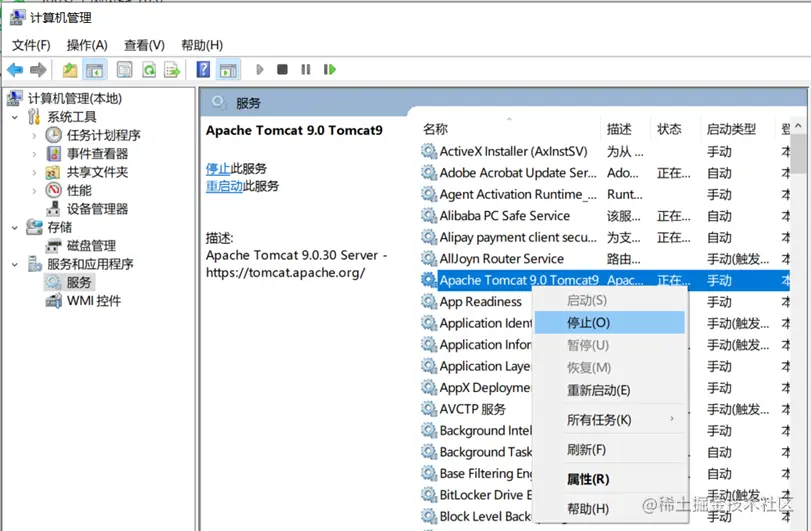This screenshot has width=811, height=531.
Task: Select the AVCTP 服务 row
Action: pos(472,409)
